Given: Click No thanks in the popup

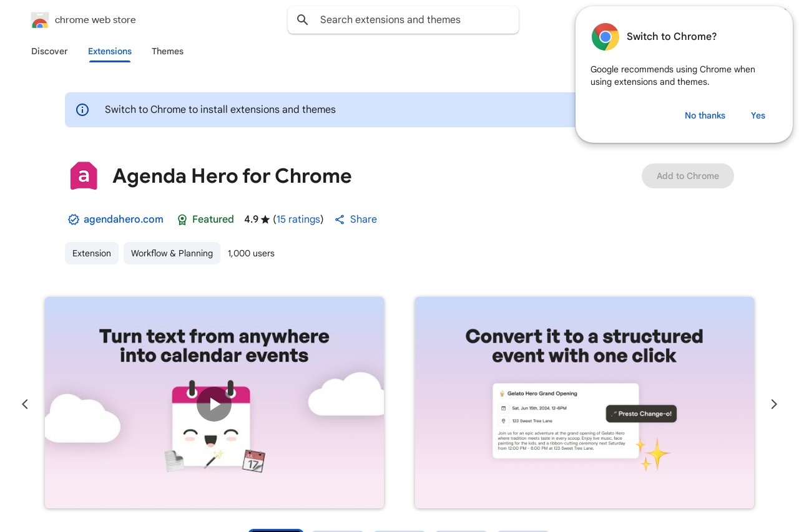Looking at the screenshot, I should tap(705, 115).
